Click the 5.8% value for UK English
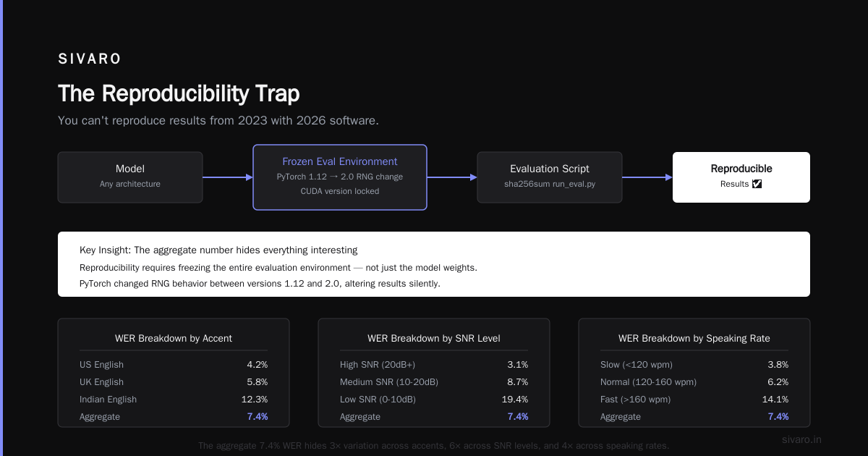868x456 pixels. pos(258,382)
